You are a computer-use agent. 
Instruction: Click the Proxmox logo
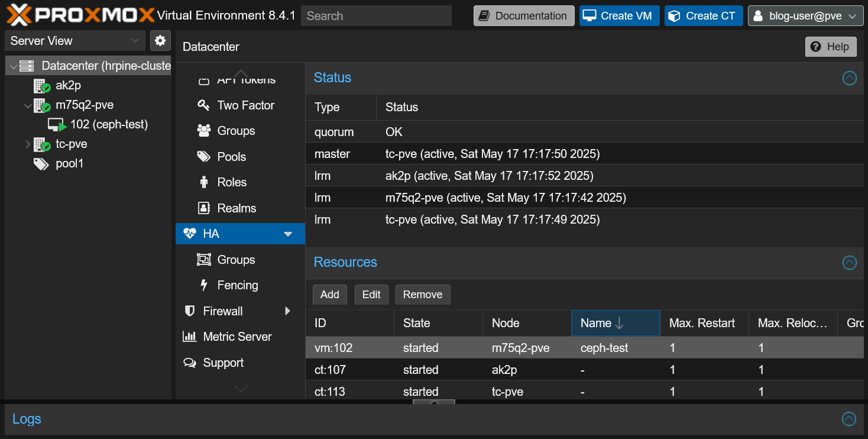tap(80, 15)
